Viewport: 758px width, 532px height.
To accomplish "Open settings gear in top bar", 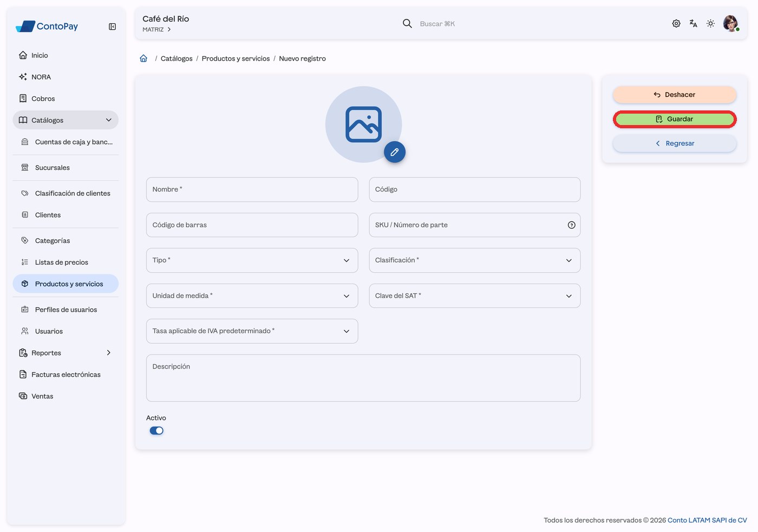I will tap(676, 24).
